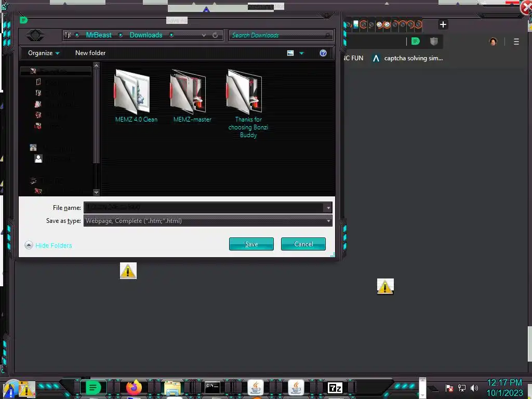532x399 pixels.
Task: Click the user profile icon in navigation pane
Action: [38, 159]
